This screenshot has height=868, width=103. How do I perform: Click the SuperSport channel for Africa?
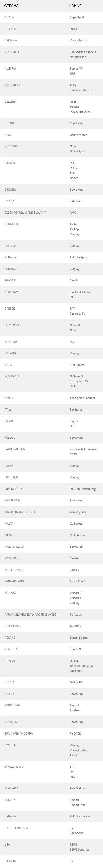click(x=77, y=17)
